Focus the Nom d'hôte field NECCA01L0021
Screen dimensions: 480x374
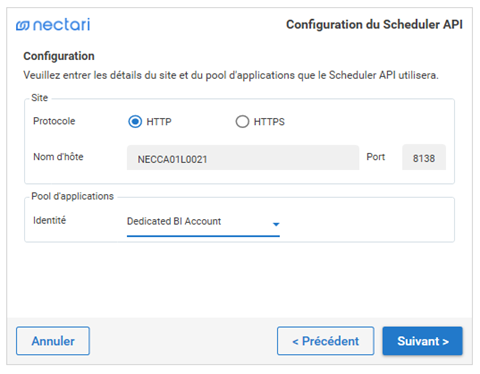pos(243,158)
